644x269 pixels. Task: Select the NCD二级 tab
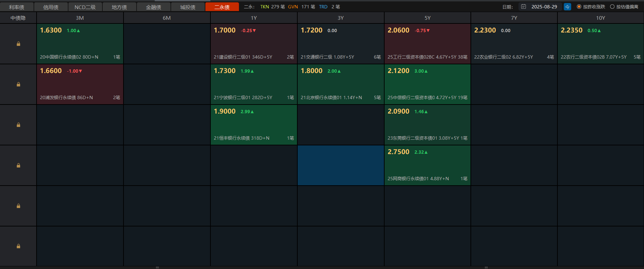coord(85,7)
